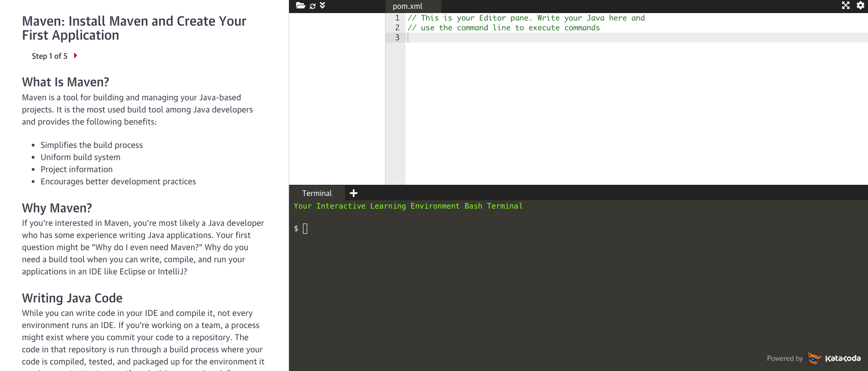Screen dimensions: 868x371
Task: Toggle fullscreen with the expand arrows icon
Action: pyautogui.click(x=846, y=6)
